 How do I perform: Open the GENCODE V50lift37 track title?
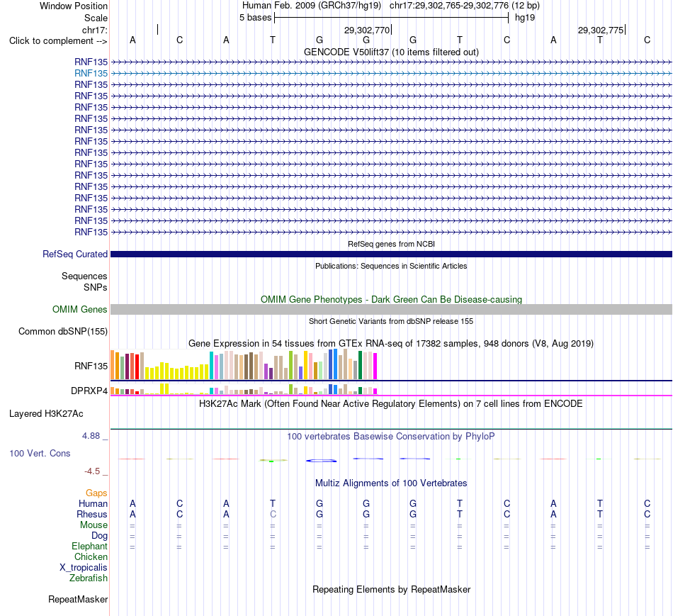tap(391, 52)
